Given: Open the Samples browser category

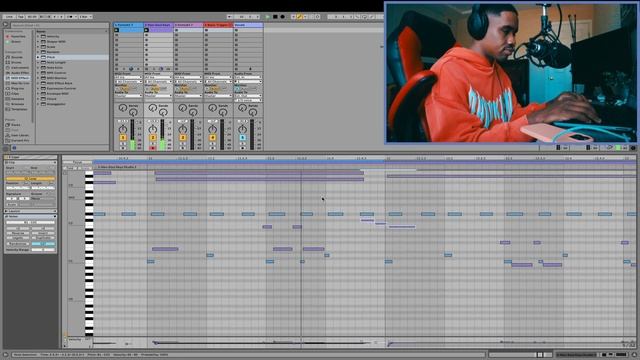Looking at the screenshot, I should 17,99.
